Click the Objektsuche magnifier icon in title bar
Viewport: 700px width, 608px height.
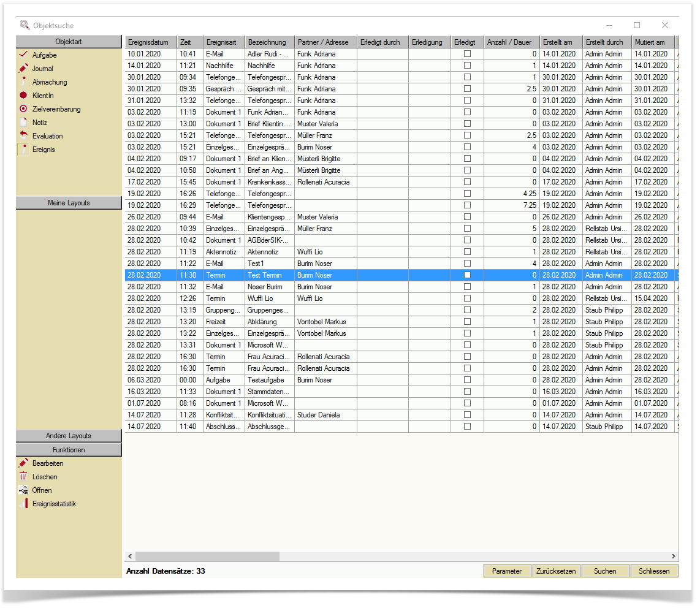(25, 25)
